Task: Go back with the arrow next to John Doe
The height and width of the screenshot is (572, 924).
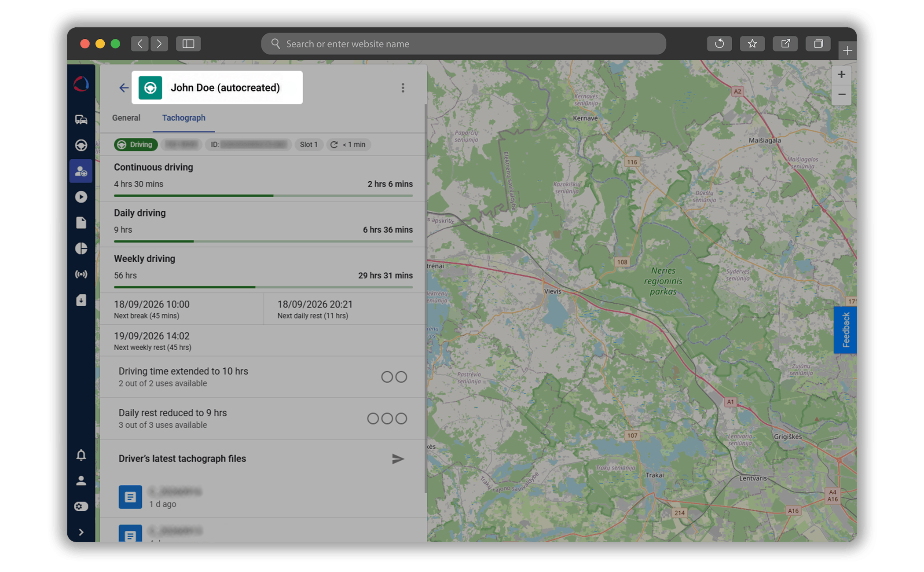Action: coord(124,88)
